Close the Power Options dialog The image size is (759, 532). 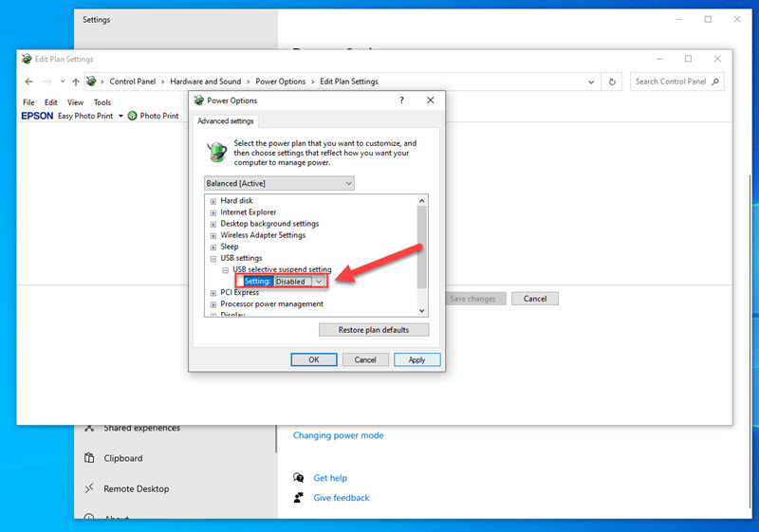point(431,101)
